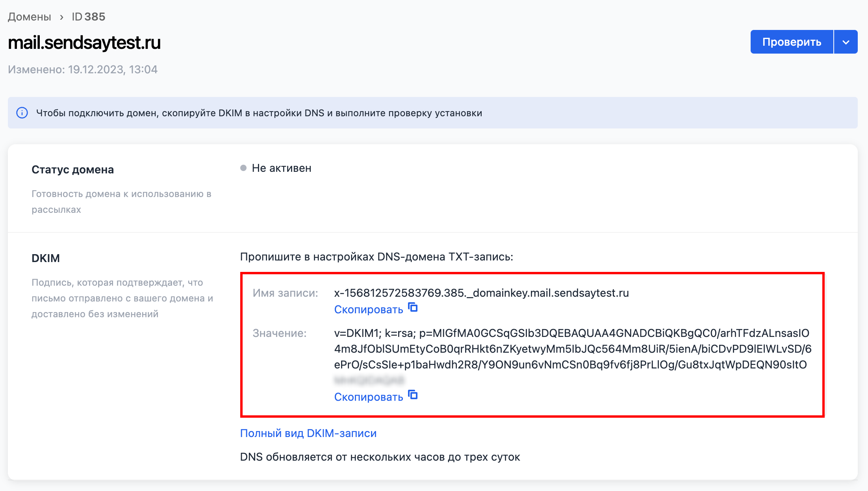Expand the Проверить button options chevron
Image resolution: width=868 pixels, height=491 pixels.
coord(846,41)
